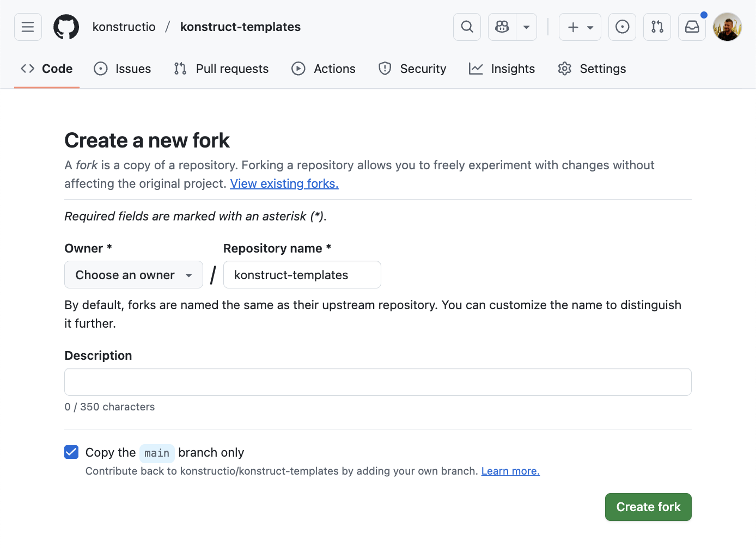756x553 pixels.
Task: Click the Learn more link
Action: [x=510, y=471]
